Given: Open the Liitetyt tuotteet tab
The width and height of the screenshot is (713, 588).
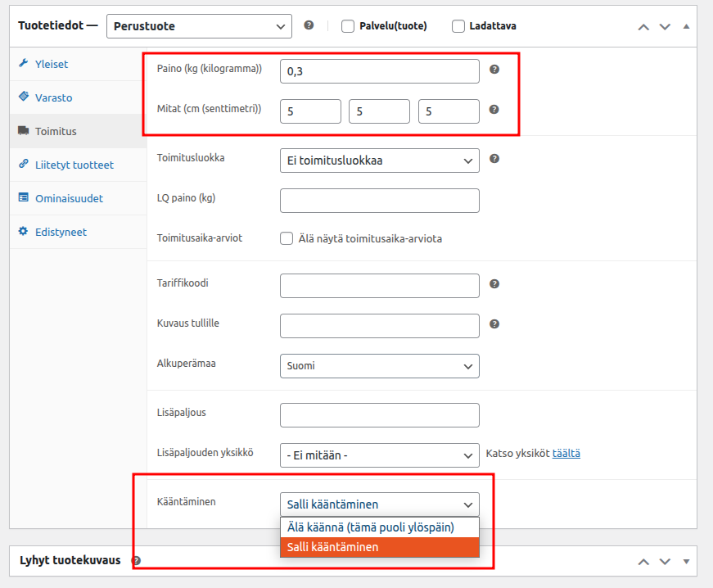Looking at the screenshot, I should click(74, 165).
